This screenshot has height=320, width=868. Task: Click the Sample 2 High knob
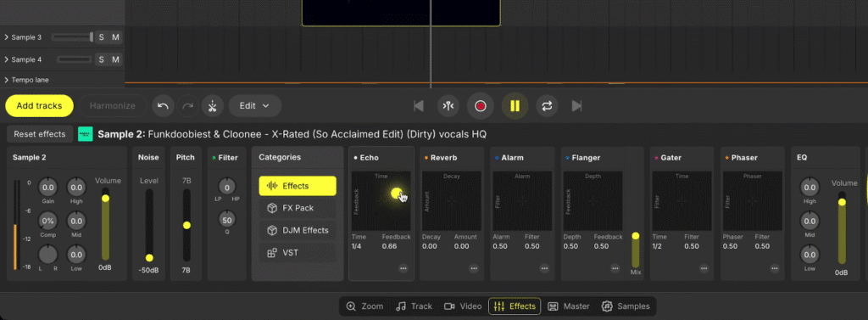76,188
